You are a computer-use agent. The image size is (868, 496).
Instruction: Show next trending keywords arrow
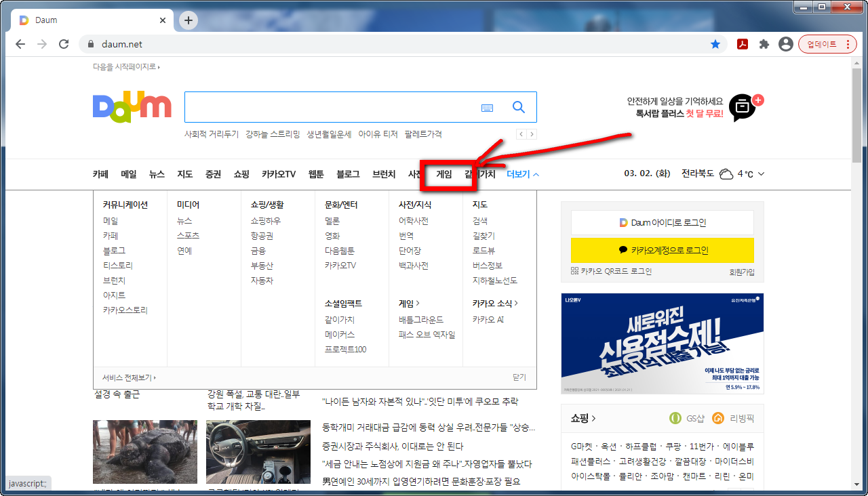(x=532, y=134)
